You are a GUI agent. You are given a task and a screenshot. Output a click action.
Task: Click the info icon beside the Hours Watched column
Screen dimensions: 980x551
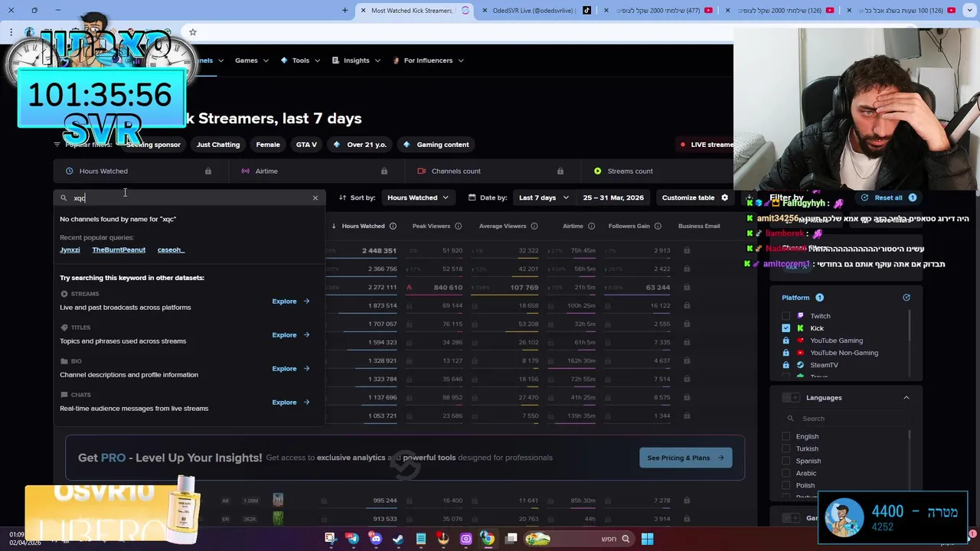click(x=393, y=226)
